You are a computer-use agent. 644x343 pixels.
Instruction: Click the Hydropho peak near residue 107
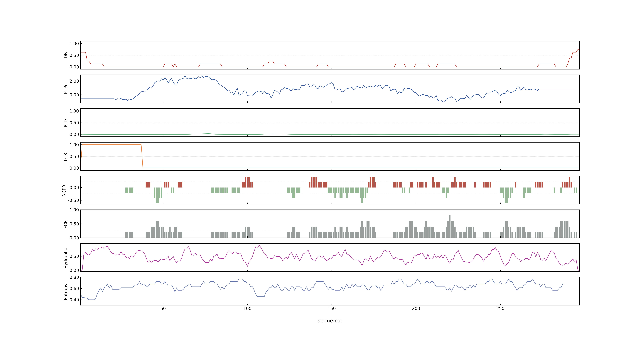[259, 245]
